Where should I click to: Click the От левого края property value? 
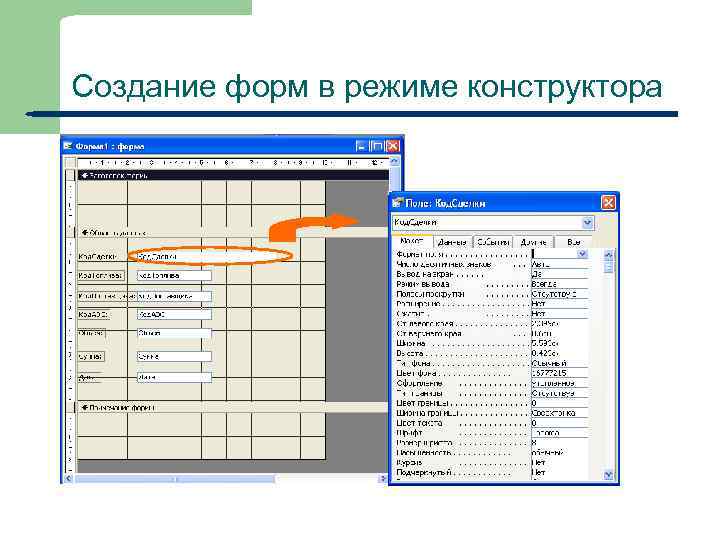point(560,324)
